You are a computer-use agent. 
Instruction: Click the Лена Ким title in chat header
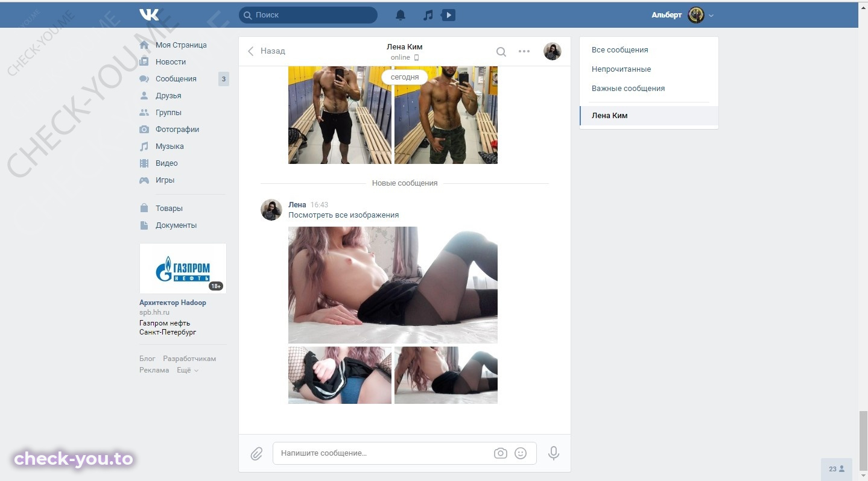click(x=405, y=47)
